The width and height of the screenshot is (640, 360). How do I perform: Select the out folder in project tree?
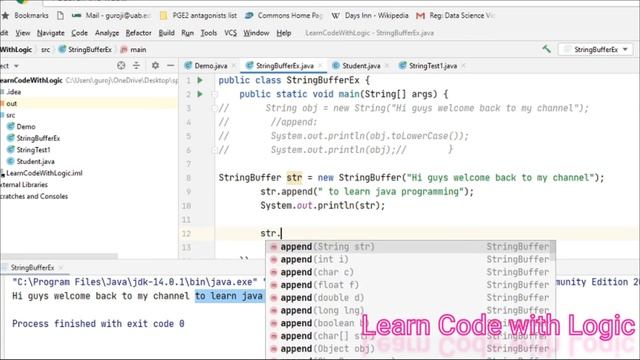[x=11, y=104]
